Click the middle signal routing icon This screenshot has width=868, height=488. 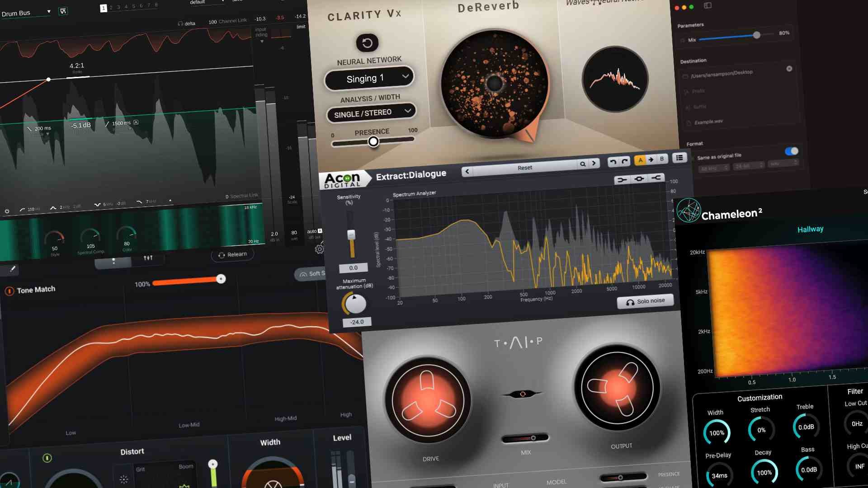pos(639,179)
